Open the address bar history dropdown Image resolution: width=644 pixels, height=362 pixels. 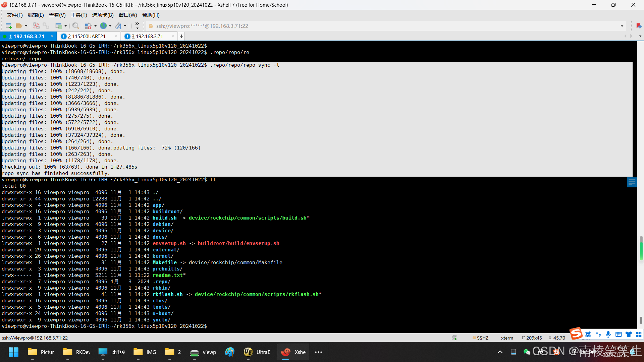pyautogui.click(x=622, y=26)
